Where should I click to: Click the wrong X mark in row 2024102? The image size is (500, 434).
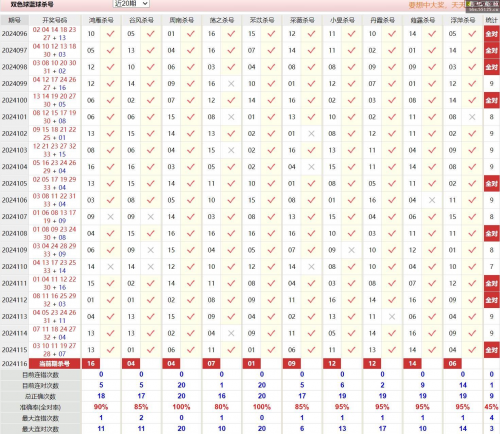(x=311, y=134)
